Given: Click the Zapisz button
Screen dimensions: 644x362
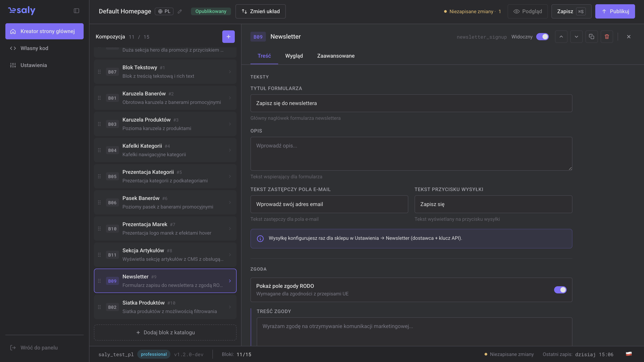Looking at the screenshot, I should click(571, 11).
